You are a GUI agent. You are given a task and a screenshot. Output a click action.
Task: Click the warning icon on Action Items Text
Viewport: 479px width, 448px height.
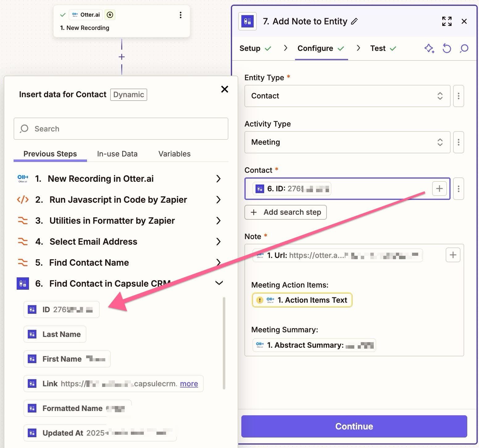click(260, 300)
